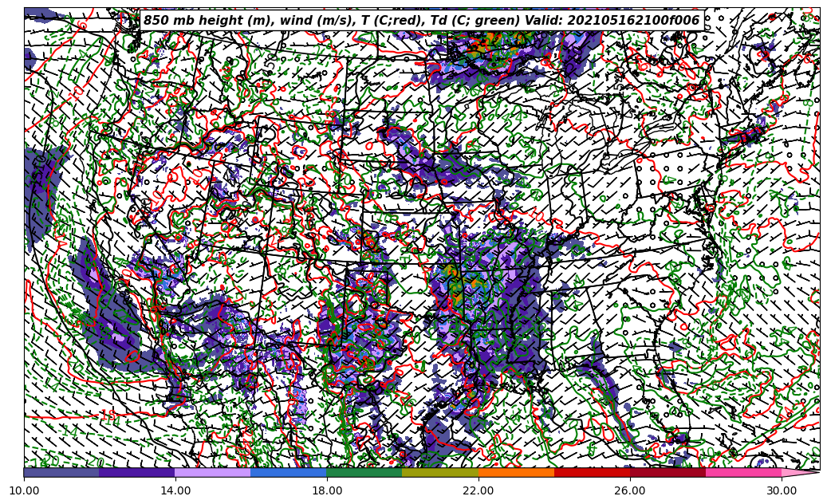Pick the dark crimson 26–28 colorbar segment
The image size is (827, 504).
668,472
